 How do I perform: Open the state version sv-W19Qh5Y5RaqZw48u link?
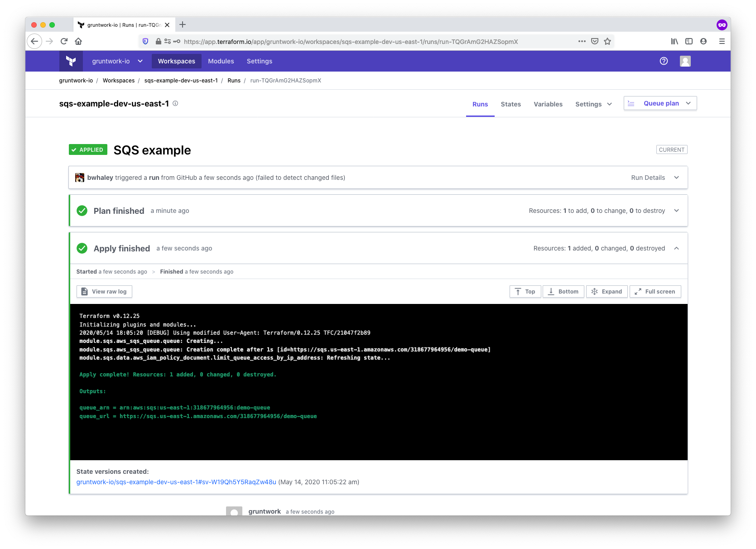(x=176, y=482)
